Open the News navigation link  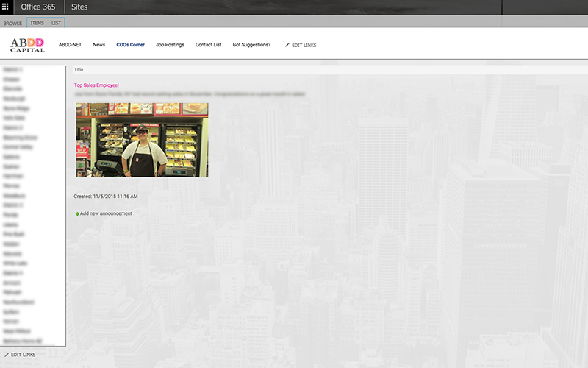pyautogui.click(x=98, y=45)
